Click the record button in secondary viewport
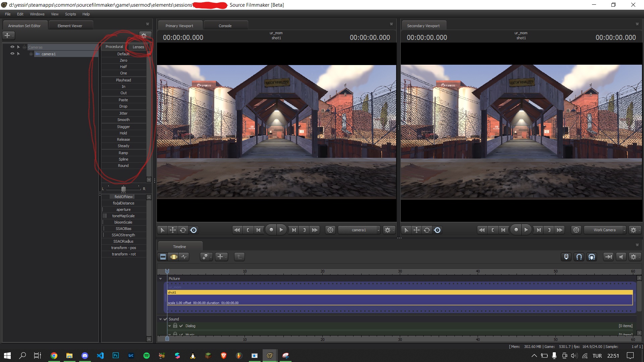The height and width of the screenshot is (362, 644). 516,230
